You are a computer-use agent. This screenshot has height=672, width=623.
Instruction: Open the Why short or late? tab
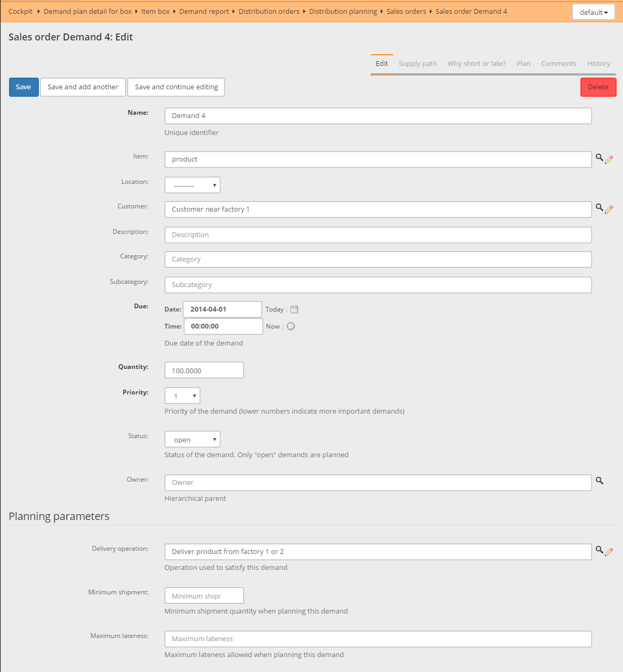pyautogui.click(x=476, y=63)
